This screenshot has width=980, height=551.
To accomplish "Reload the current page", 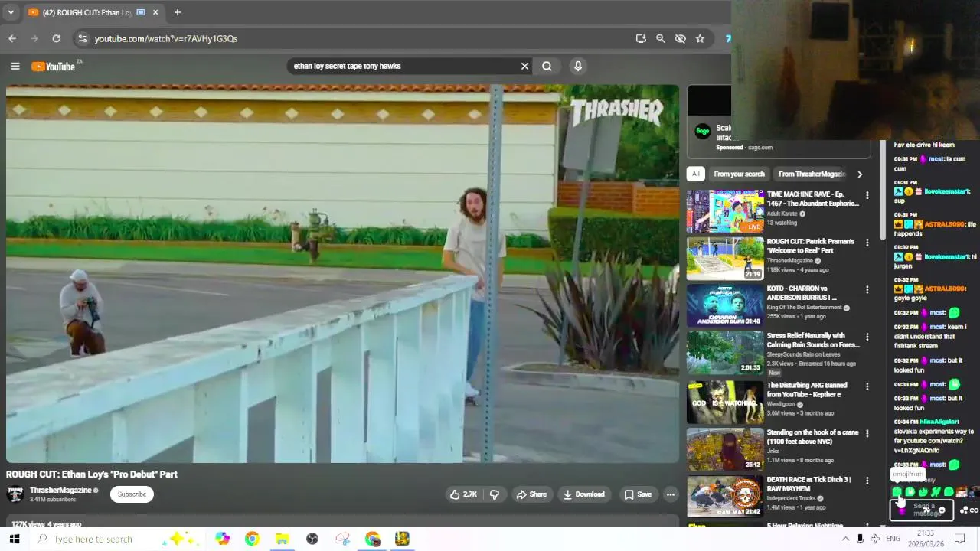I will [56, 38].
